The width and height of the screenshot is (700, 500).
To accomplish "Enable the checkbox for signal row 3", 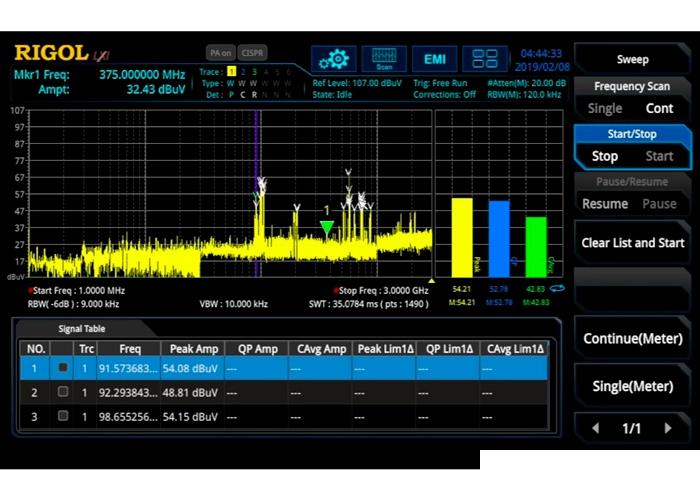I will [x=62, y=416].
